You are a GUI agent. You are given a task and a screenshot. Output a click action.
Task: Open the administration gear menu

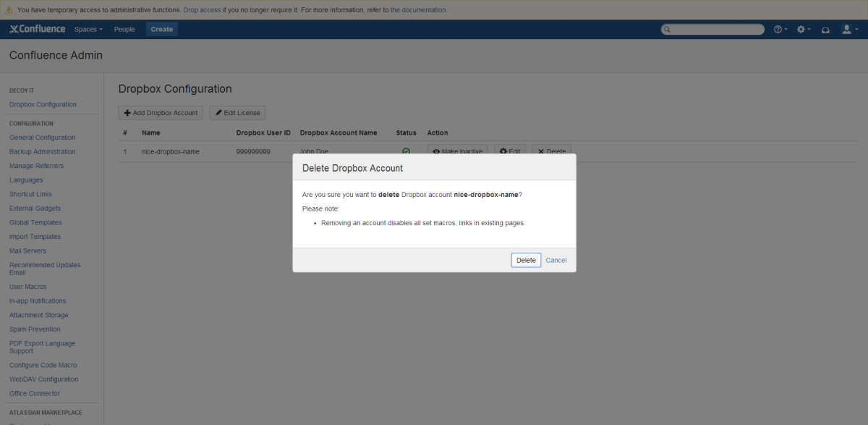[x=804, y=30]
